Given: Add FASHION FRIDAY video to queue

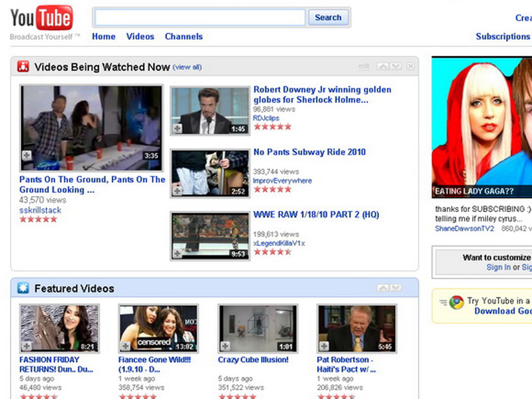Looking at the screenshot, I should coord(27,346).
